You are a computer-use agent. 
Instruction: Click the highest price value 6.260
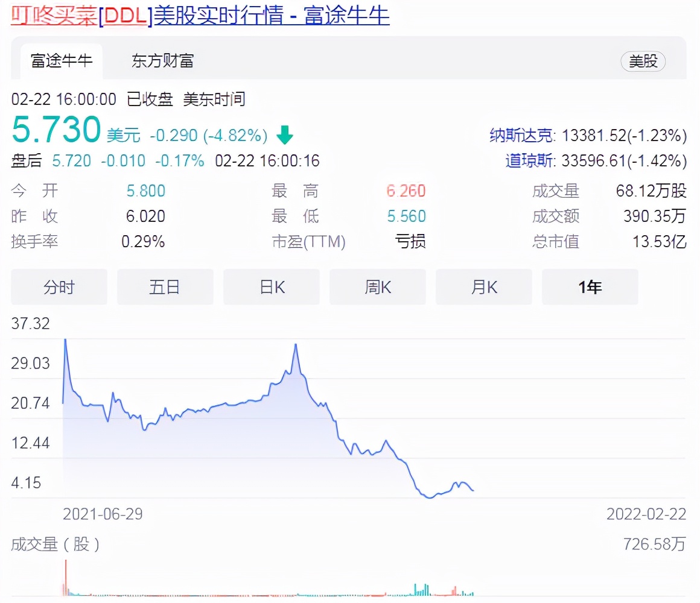pyautogui.click(x=406, y=191)
